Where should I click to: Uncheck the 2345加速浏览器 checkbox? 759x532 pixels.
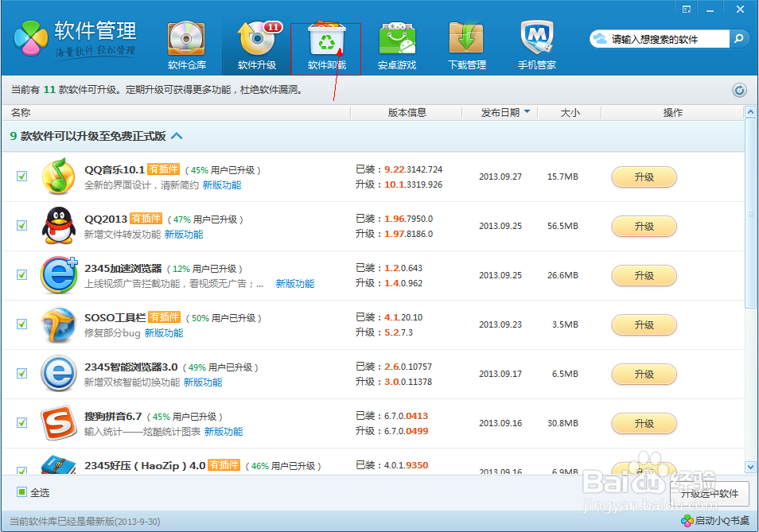click(21, 274)
